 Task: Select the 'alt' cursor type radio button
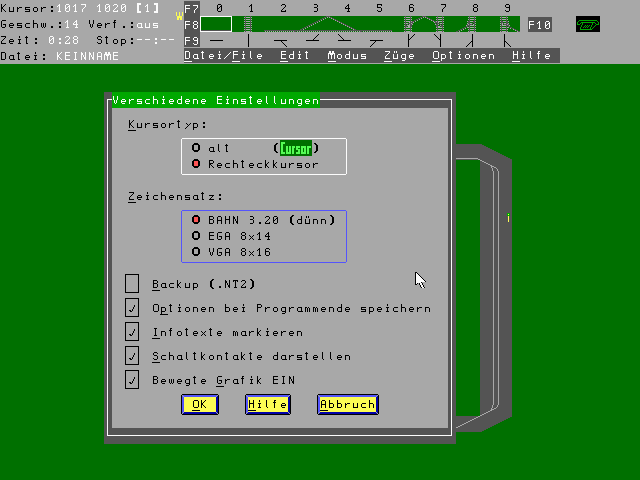(x=196, y=148)
